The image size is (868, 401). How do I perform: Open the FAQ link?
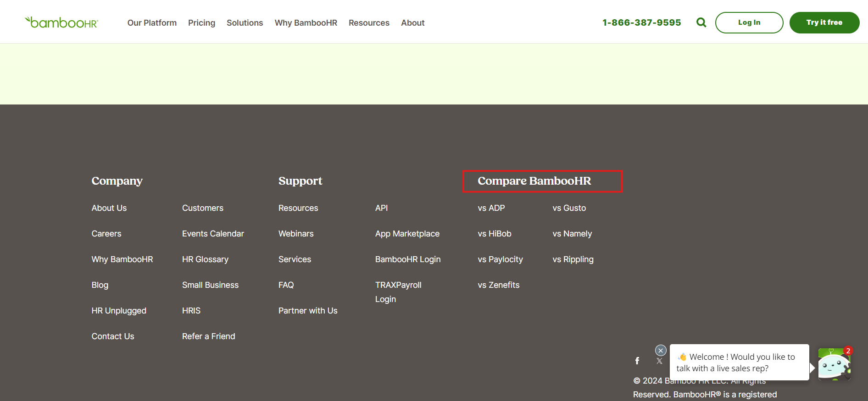(x=286, y=285)
